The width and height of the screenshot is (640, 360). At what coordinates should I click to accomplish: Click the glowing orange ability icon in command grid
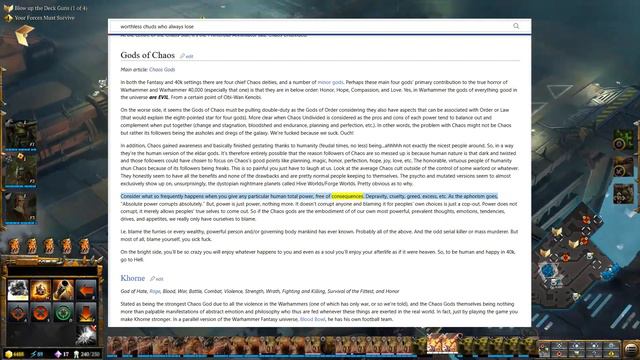[41, 290]
